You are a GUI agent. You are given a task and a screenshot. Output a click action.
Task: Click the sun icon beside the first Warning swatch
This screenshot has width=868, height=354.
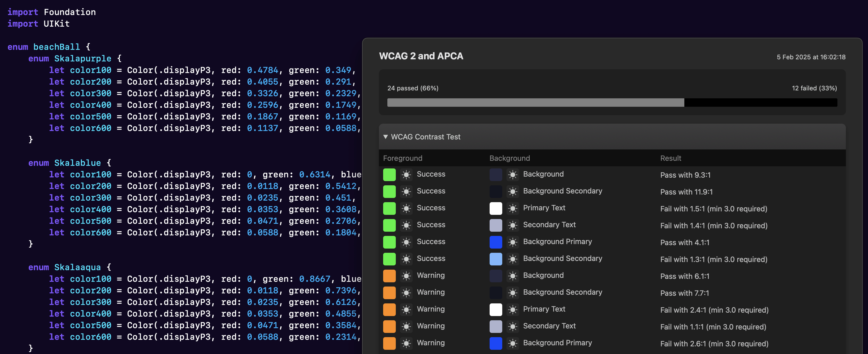[x=406, y=275]
